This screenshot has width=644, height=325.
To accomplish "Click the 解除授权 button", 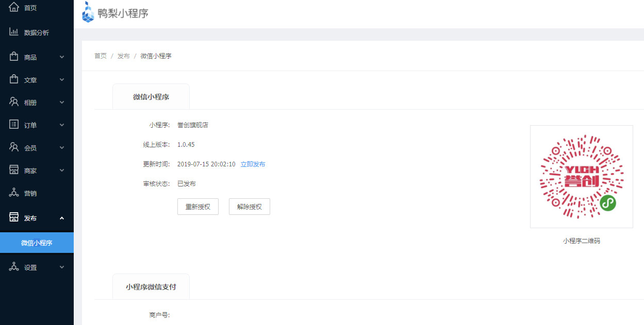I will (x=250, y=207).
